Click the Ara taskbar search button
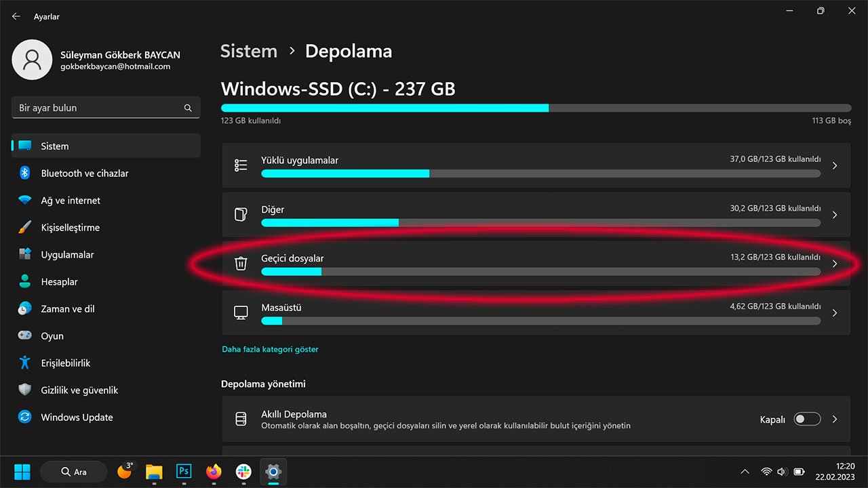The height and width of the screenshot is (488, 868). tap(73, 471)
